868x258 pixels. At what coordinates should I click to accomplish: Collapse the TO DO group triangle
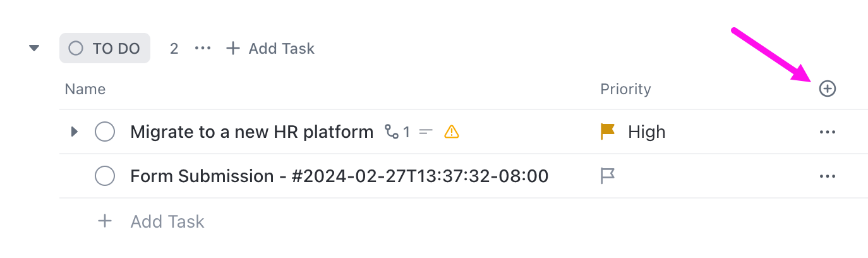[x=34, y=48]
